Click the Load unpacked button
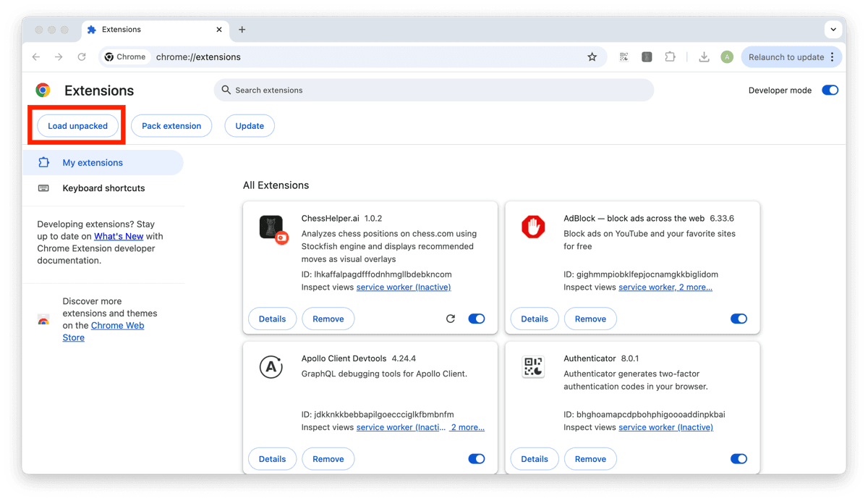868x501 pixels. tap(77, 126)
